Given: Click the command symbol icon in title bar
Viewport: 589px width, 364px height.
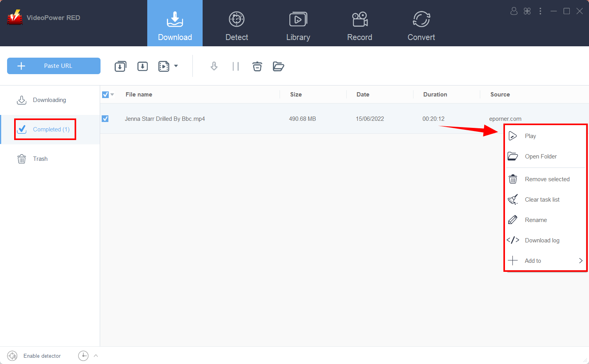Looking at the screenshot, I should pos(527,11).
